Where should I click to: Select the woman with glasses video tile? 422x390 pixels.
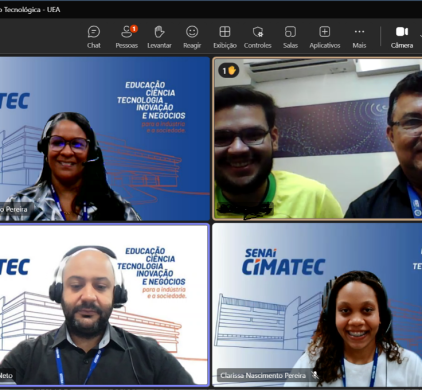point(105,139)
